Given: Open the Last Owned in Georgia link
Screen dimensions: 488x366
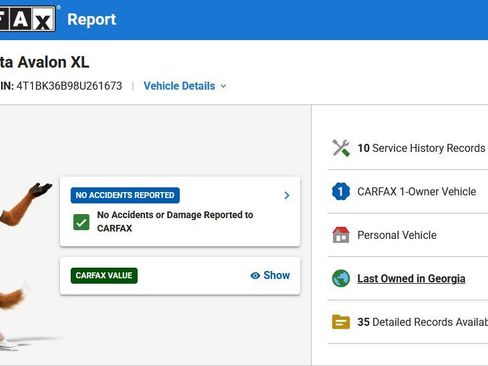Looking at the screenshot, I should (411, 278).
